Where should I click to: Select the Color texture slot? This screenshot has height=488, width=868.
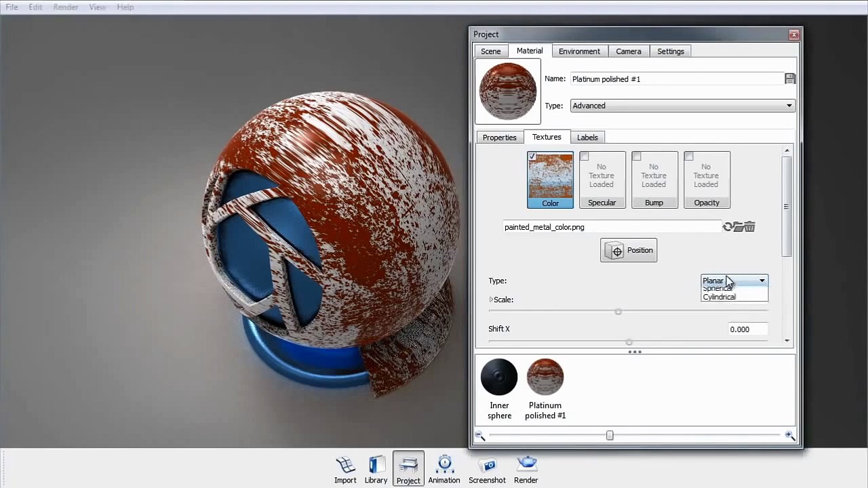[x=550, y=180]
